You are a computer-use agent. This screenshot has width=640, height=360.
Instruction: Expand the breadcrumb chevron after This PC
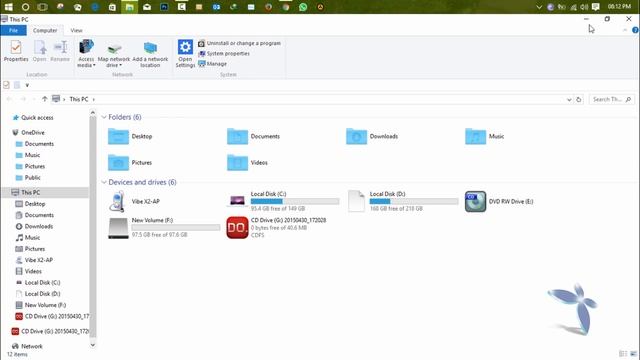[93, 99]
